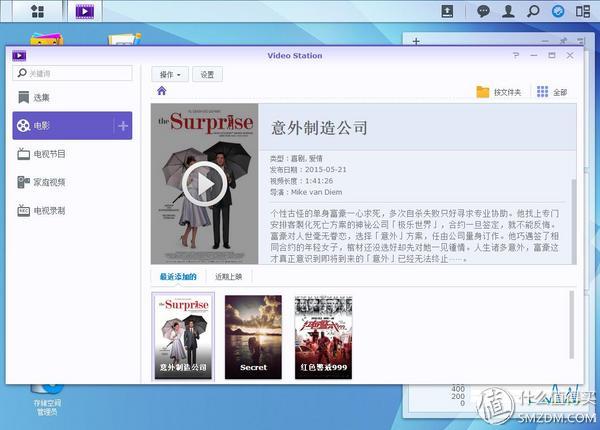Open the DSM main menu icon
600x430 pixels.
tap(37, 11)
